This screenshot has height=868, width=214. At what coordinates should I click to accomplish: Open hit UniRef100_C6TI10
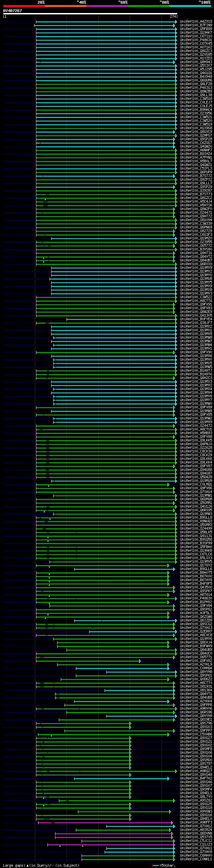point(196,36)
